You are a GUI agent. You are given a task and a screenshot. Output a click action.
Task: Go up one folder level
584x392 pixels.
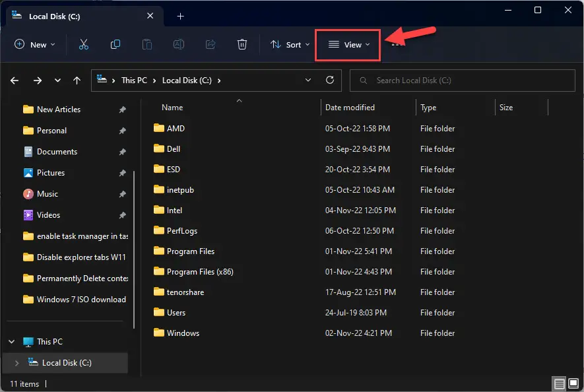(77, 81)
